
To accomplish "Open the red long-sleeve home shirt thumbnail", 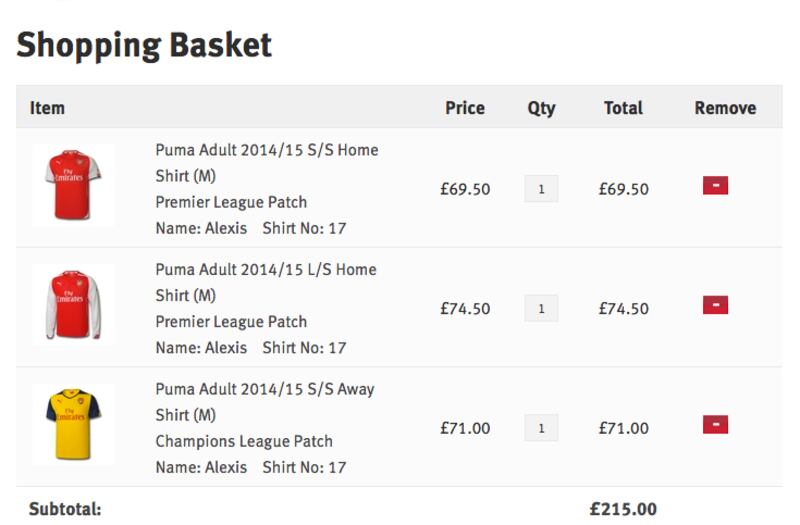I will point(73,305).
